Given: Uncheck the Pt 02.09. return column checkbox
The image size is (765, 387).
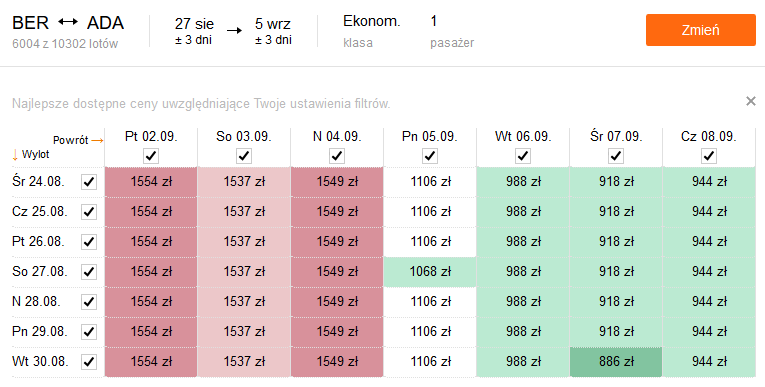Looking at the screenshot, I should (x=151, y=156).
